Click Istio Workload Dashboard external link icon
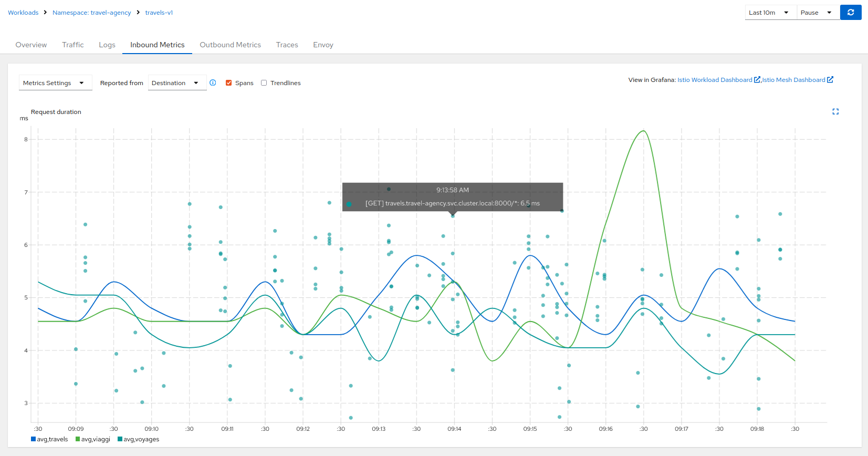This screenshot has height=456, width=868. point(757,80)
